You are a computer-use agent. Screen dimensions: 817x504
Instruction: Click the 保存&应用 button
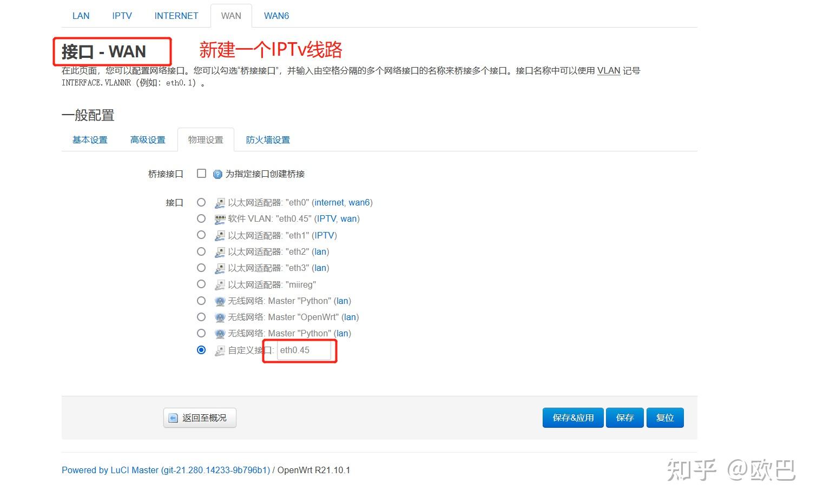[572, 417]
